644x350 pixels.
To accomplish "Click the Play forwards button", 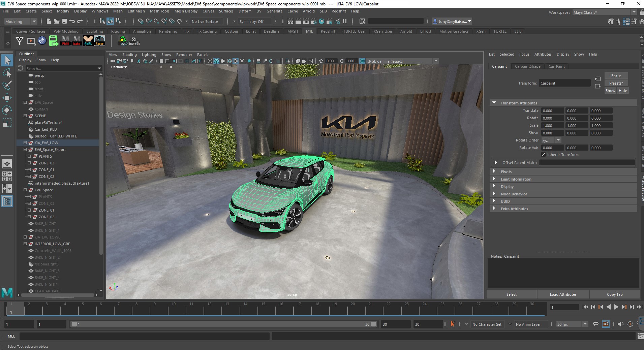I will point(616,307).
